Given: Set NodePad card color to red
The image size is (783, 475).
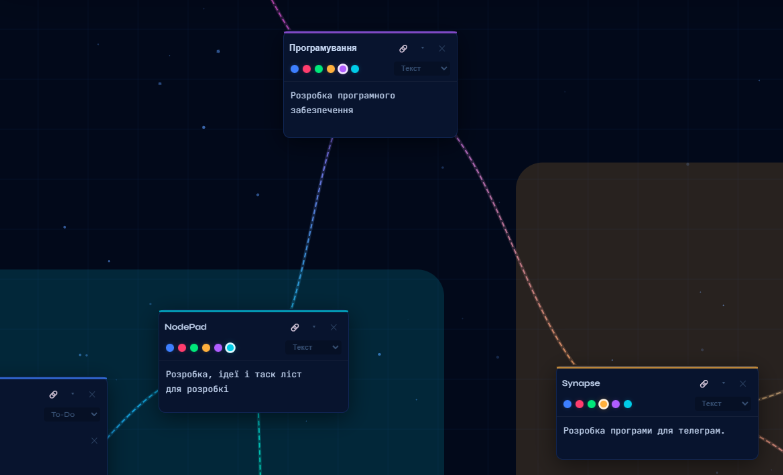Looking at the screenshot, I should coord(182,348).
